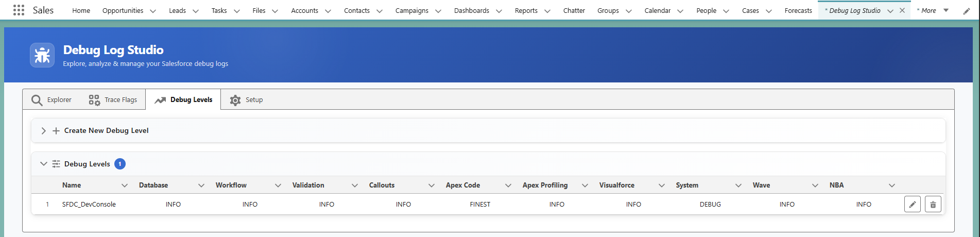
Task: Open the Visualforce column menu chevron
Action: [x=662, y=185]
